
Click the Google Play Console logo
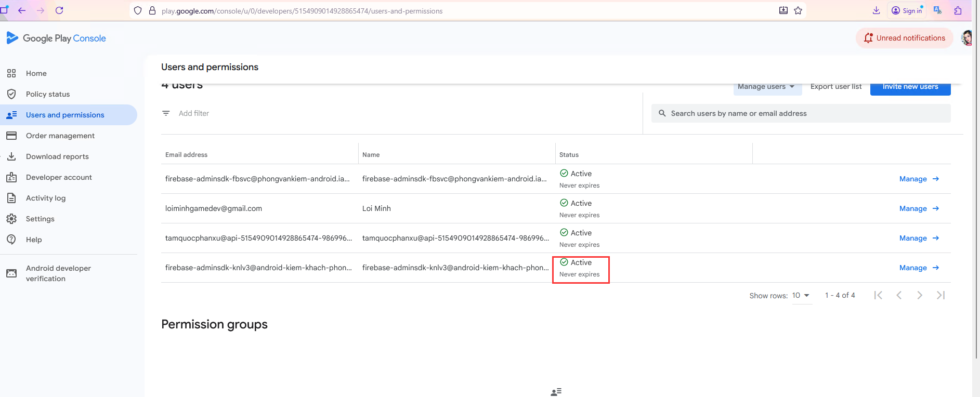(x=56, y=38)
